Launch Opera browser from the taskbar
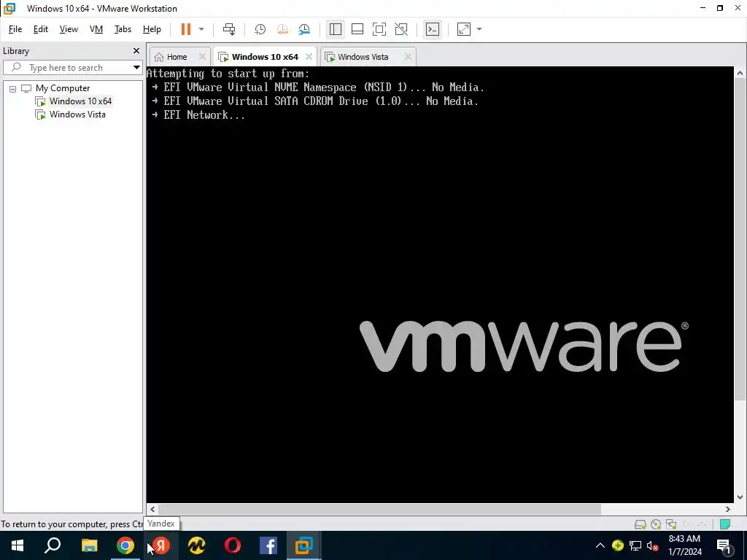The image size is (747, 560). (233, 545)
